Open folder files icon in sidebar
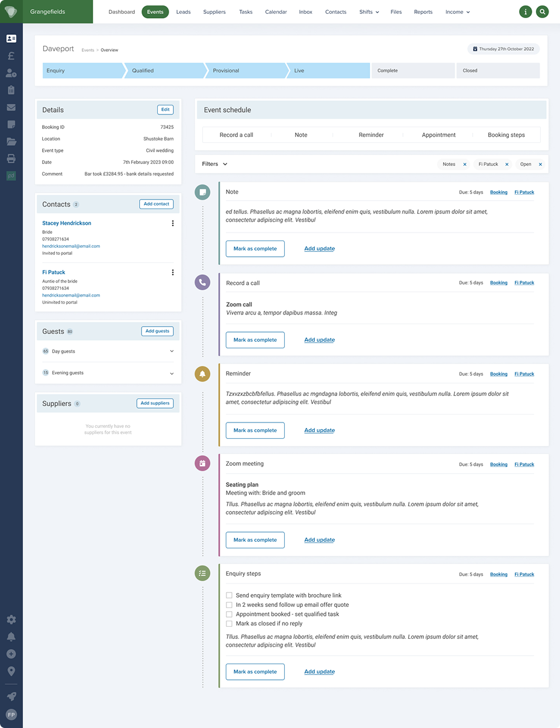This screenshot has width=560, height=728. pos(11,142)
